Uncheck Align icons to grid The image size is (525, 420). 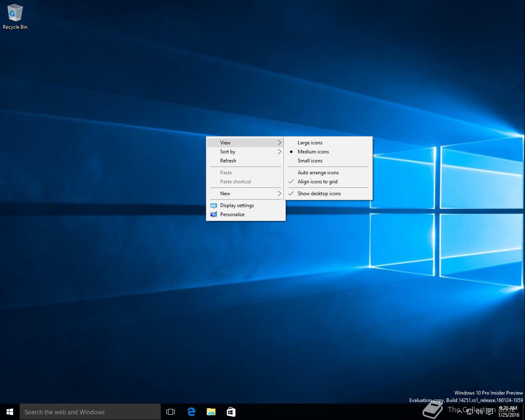(x=317, y=182)
